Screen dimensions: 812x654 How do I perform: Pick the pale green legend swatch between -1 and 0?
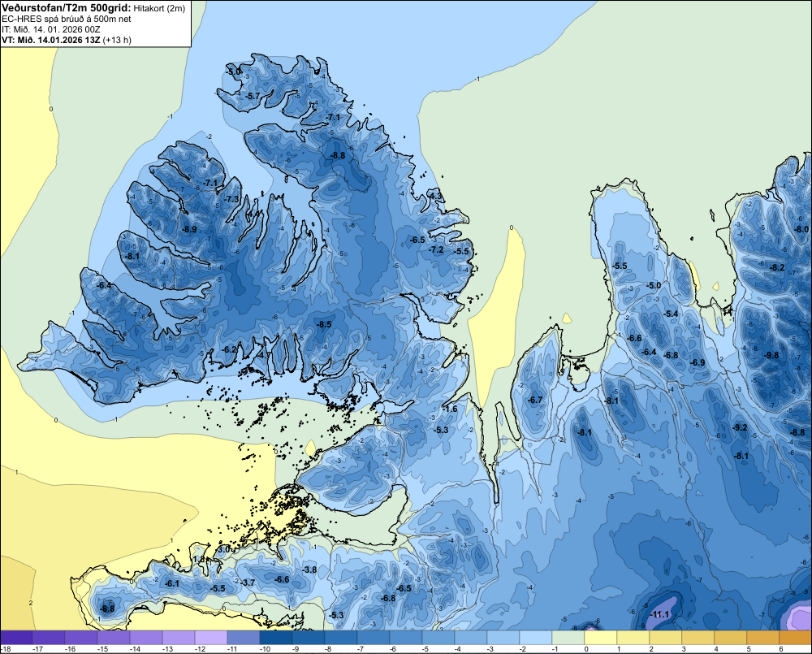[x=568, y=638]
